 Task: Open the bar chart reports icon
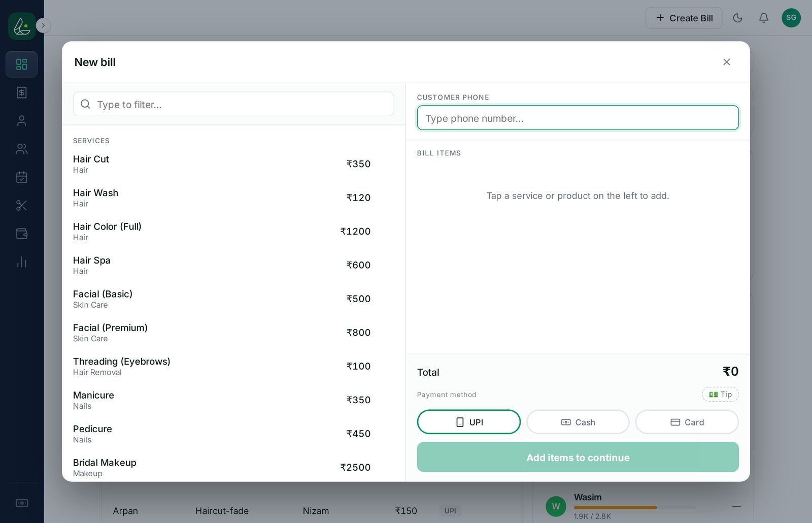coord(22,262)
